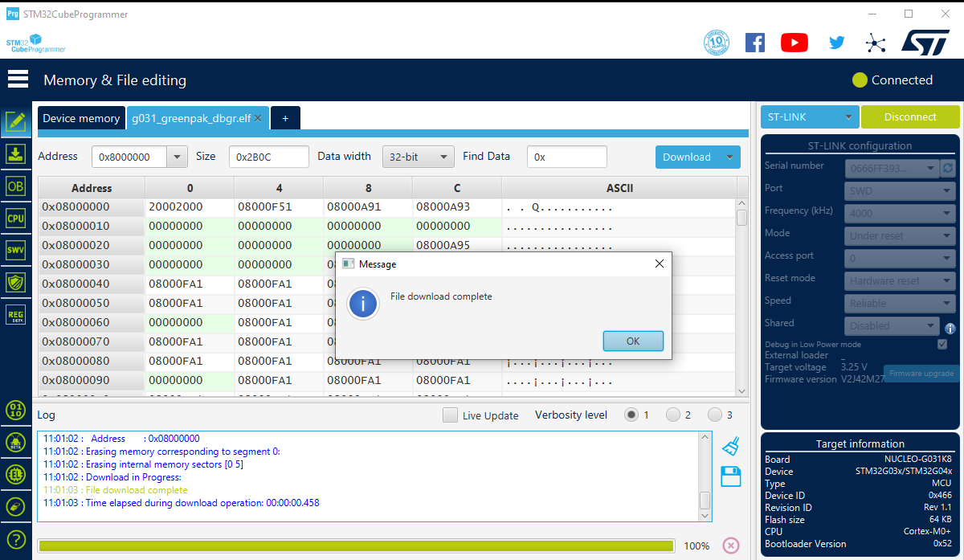The image size is (964, 560).
Task: Open the SWV viewer icon
Action: 15,250
